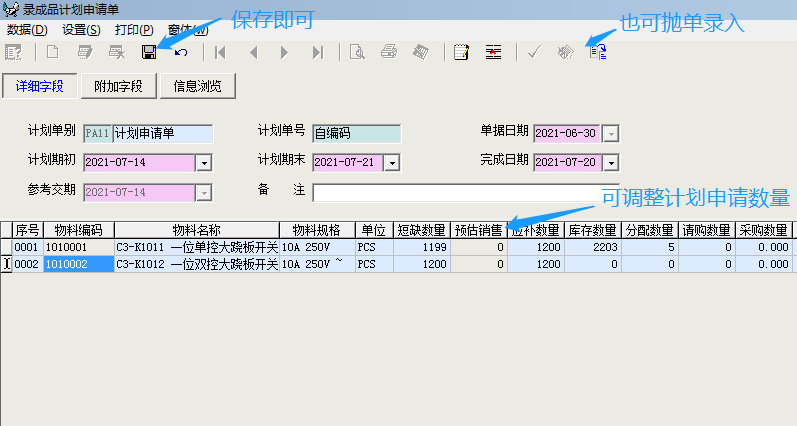Open the 打印(P) menu

[x=133, y=30]
